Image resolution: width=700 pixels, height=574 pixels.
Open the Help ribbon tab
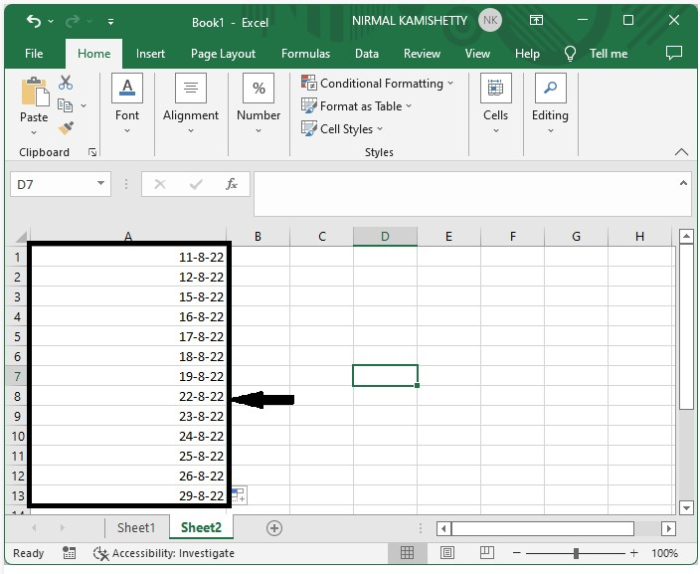pyautogui.click(x=527, y=54)
